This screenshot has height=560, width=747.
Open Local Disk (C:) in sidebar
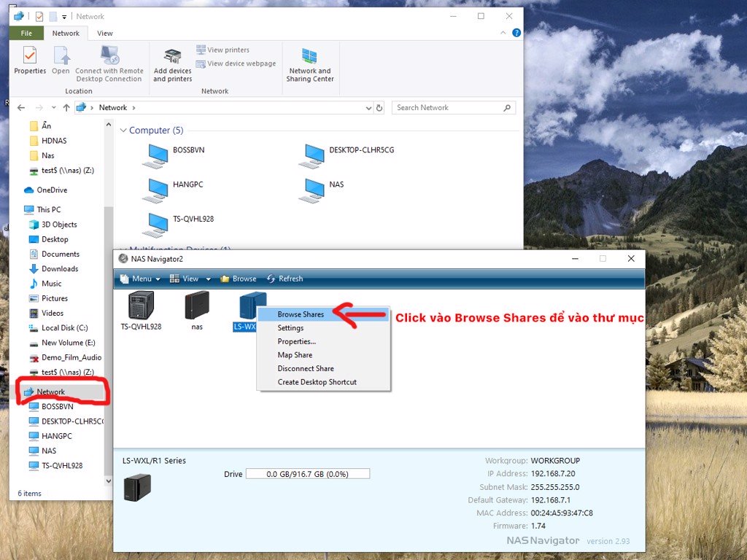(x=58, y=327)
